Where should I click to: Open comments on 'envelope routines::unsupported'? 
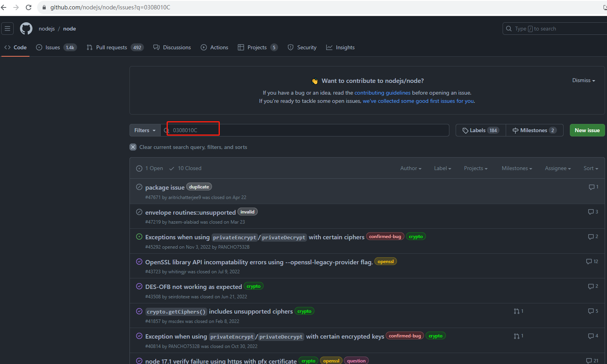click(x=593, y=212)
